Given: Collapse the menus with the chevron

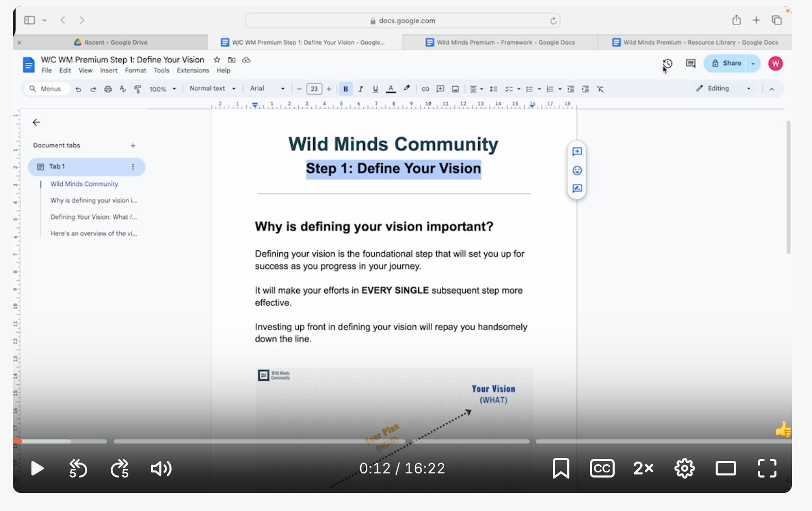Looking at the screenshot, I should [x=772, y=89].
